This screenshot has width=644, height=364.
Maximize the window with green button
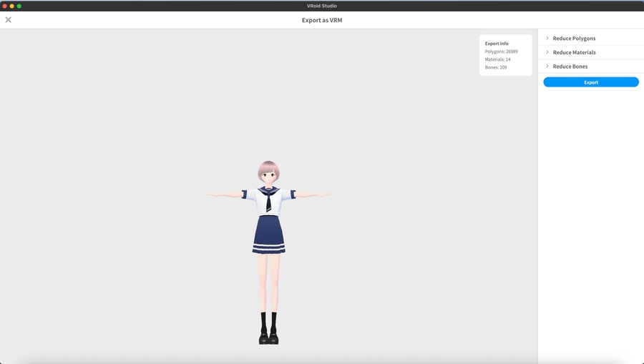coord(19,6)
